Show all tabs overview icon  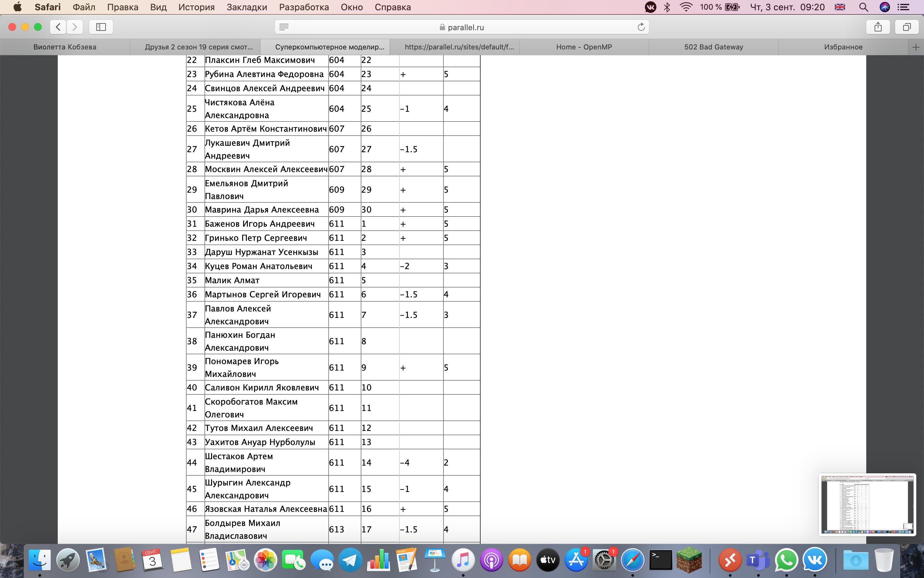[907, 27]
